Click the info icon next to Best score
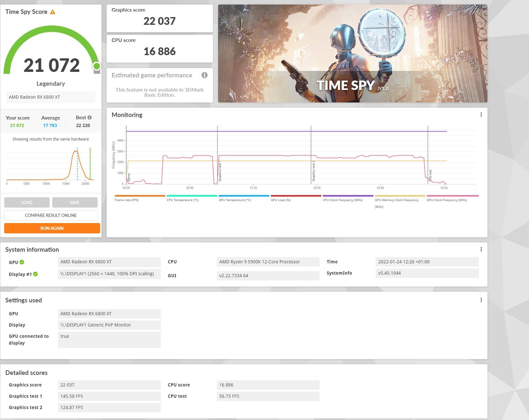The width and height of the screenshot is (529, 420). pos(90,118)
